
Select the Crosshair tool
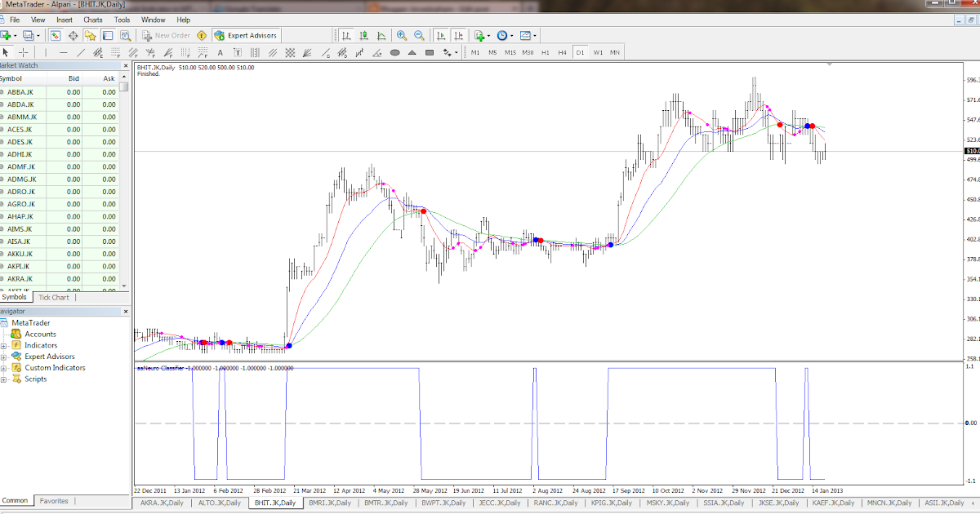pyautogui.click(x=23, y=52)
